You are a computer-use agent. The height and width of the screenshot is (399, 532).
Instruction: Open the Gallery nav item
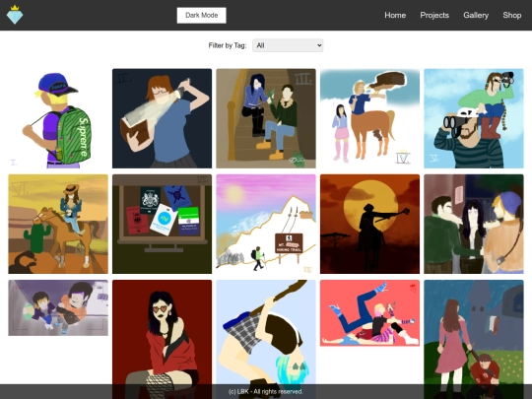pos(476,15)
